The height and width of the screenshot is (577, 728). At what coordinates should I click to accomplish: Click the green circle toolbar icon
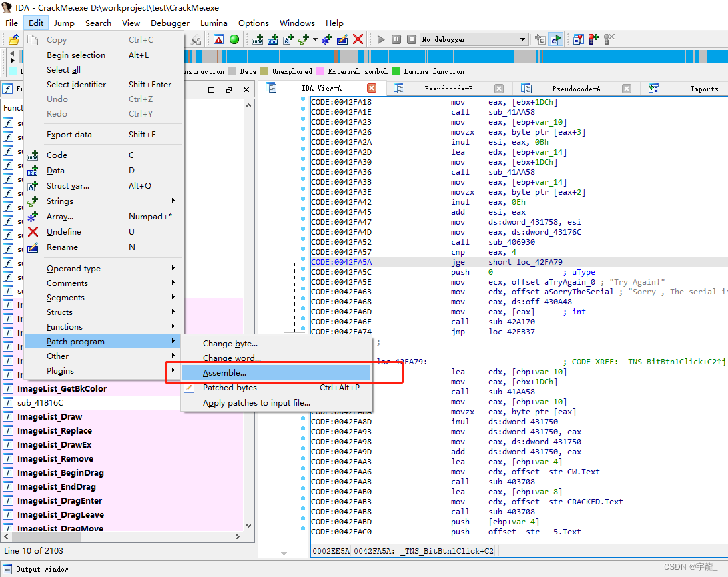coord(234,39)
